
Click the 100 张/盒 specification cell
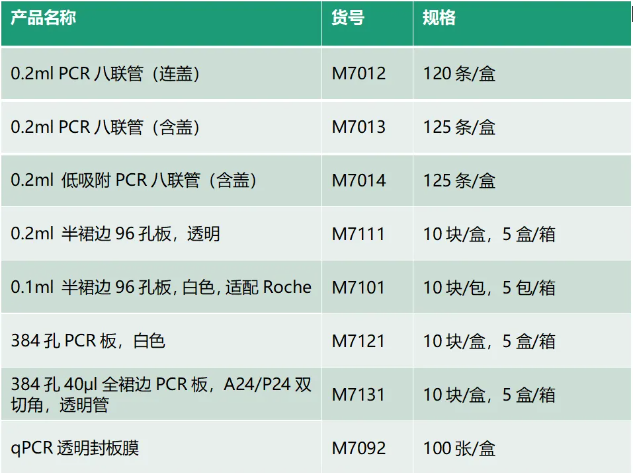(x=459, y=448)
